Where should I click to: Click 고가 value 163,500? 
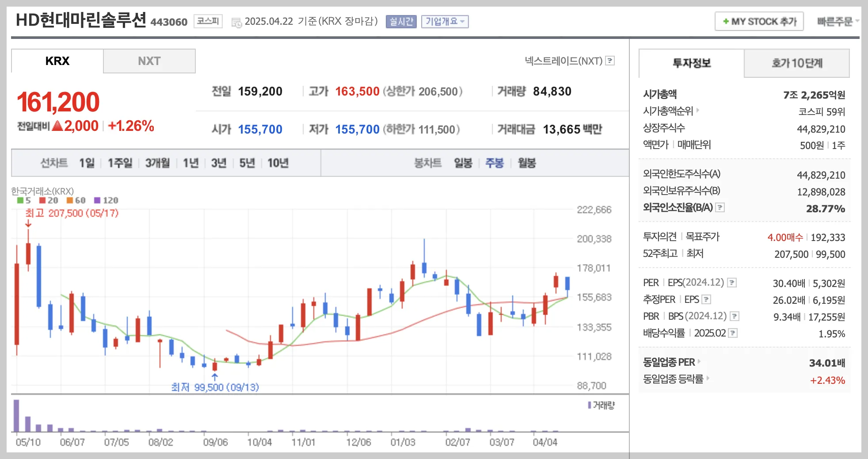(x=357, y=92)
